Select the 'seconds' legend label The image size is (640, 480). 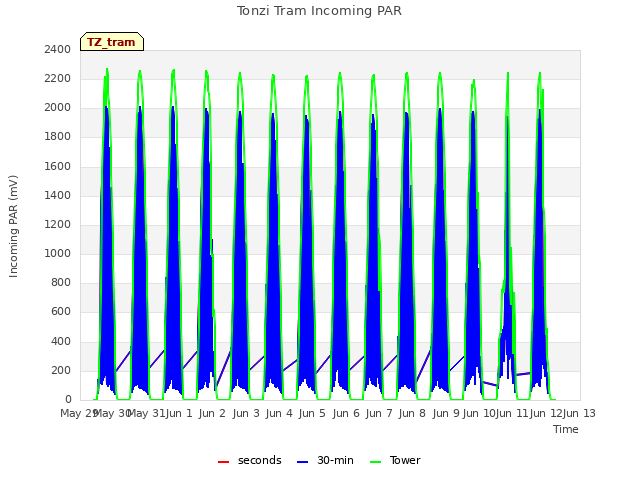pyautogui.click(x=260, y=460)
